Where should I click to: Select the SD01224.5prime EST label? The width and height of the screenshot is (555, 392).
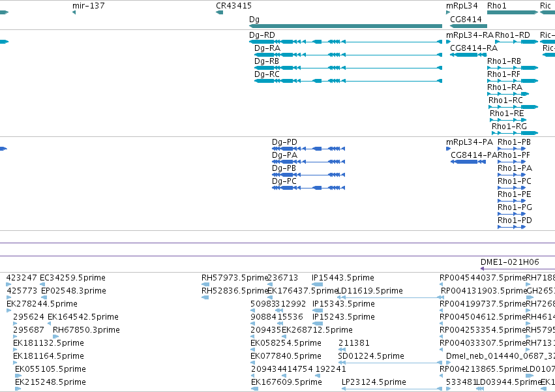[371, 357]
